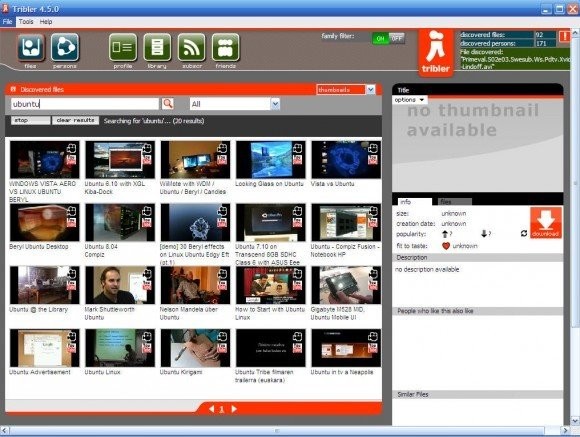Click the stop search button
Image resolution: width=580 pixels, height=437 pixels.
tap(30, 120)
